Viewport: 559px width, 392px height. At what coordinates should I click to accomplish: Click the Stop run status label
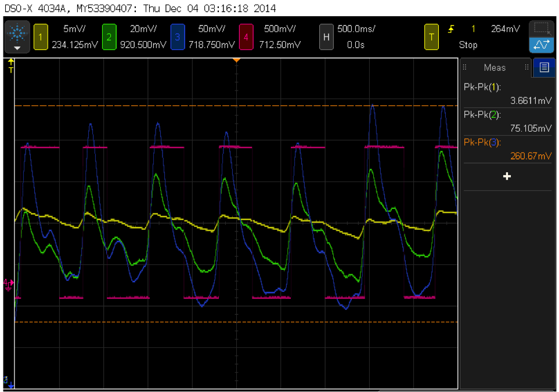(468, 45)
